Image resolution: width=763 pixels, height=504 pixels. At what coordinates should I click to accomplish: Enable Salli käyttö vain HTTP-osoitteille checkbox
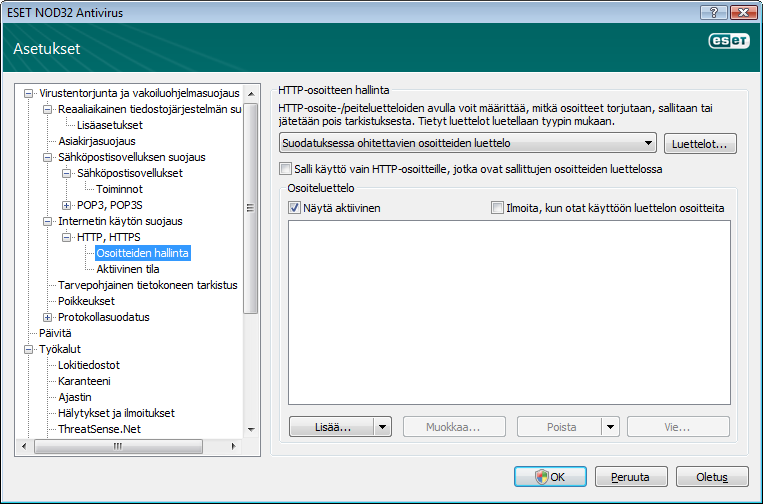coord(285,169)
